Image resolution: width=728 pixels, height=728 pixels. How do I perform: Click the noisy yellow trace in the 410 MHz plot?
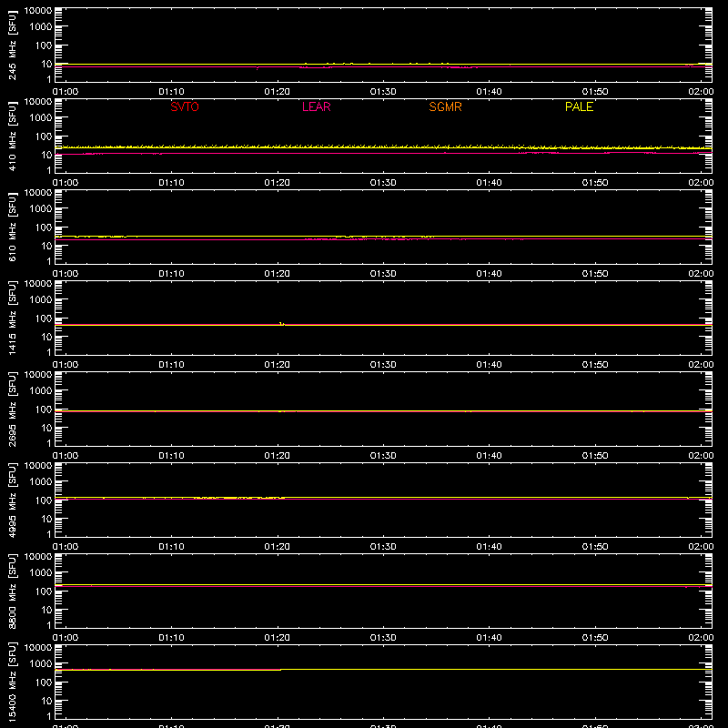(383, 147)
